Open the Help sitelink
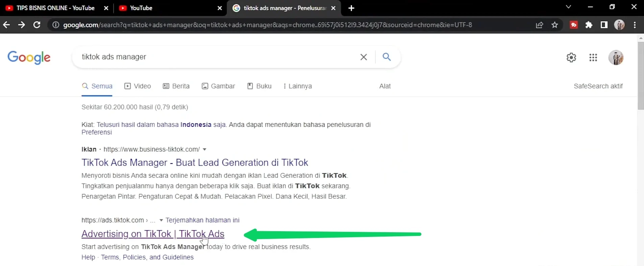Screen dimensions: 644x266 (x=88, y=257)
